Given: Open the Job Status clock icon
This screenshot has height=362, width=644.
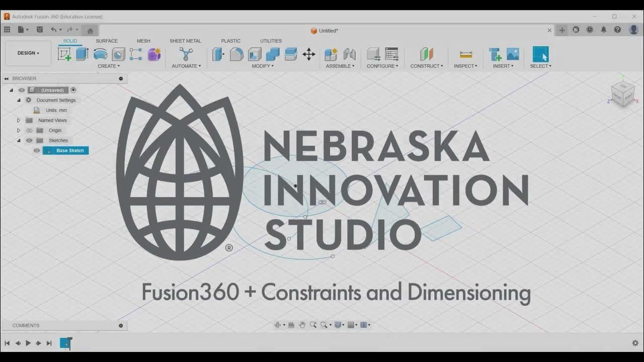Looking at the screenshot, I should (590, 30).
